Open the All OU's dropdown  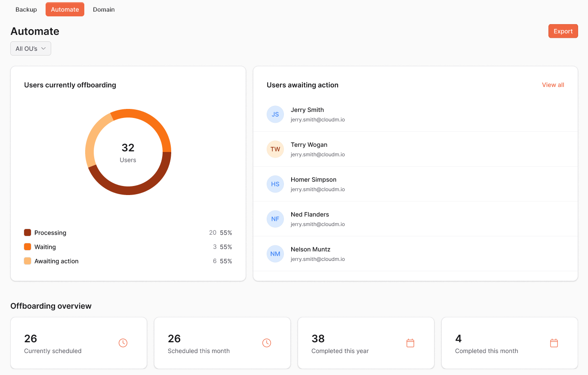click(31, 49)
